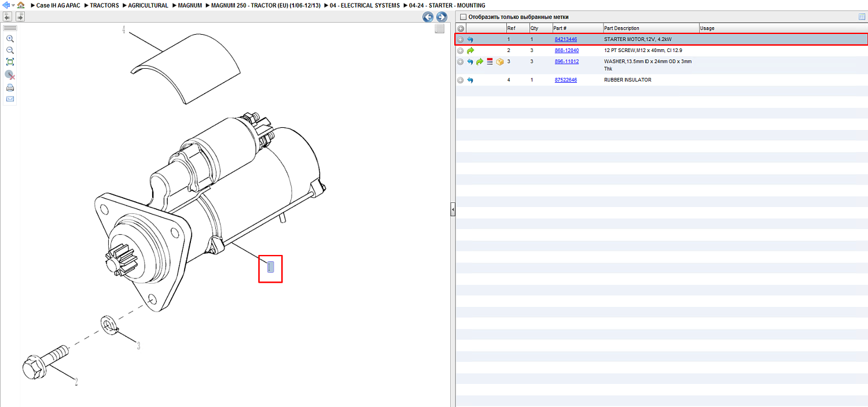Select callout number 2 near the screw
868x407 pixels.
pos(75,381)
